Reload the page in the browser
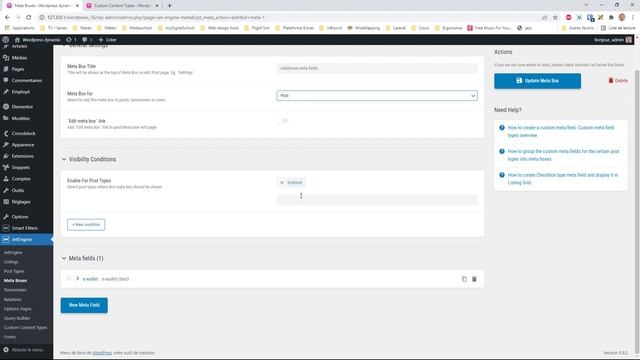 [29, 18]
